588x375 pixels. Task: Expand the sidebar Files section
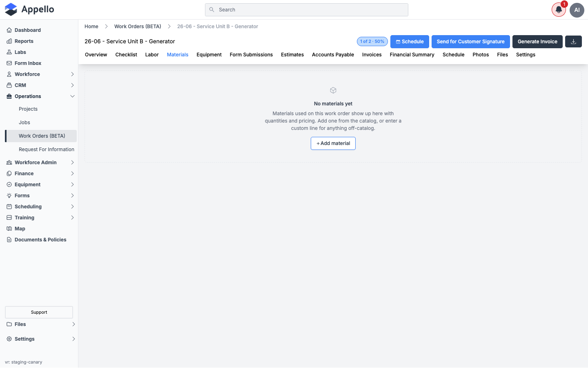[41, 324]
